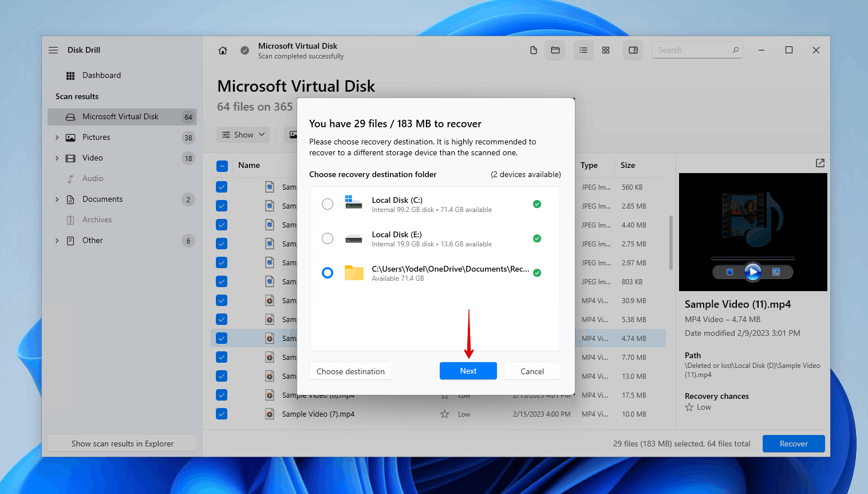
Task: Expand the Documents tree node
Action: 57,199
